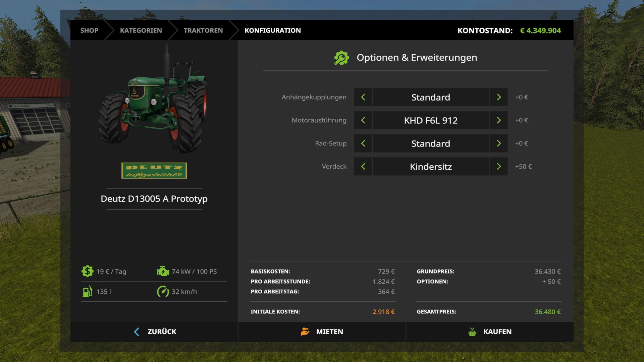Screen dimensions: 644x362
Task: Switch to next Motorausführung engine
Action: pyautogui.click(x=498, y=120)
